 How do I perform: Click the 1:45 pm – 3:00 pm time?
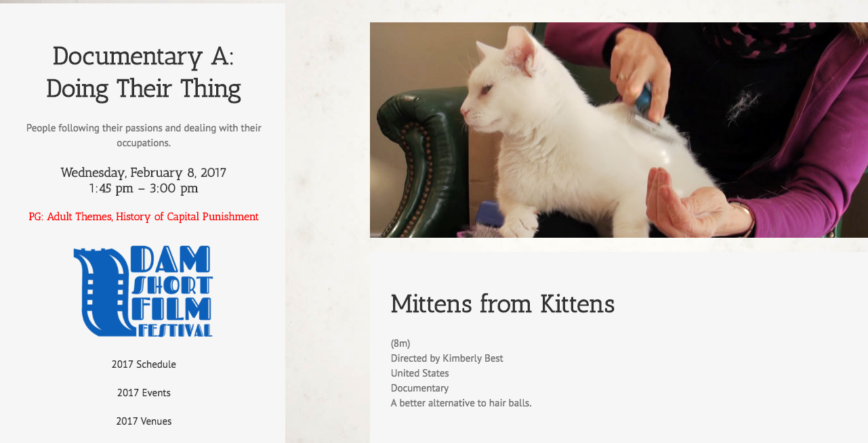point(144,188)
